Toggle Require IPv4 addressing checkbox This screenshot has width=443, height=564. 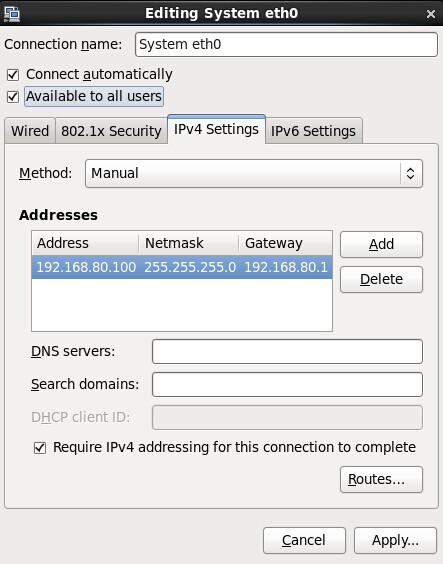(40, 448)
